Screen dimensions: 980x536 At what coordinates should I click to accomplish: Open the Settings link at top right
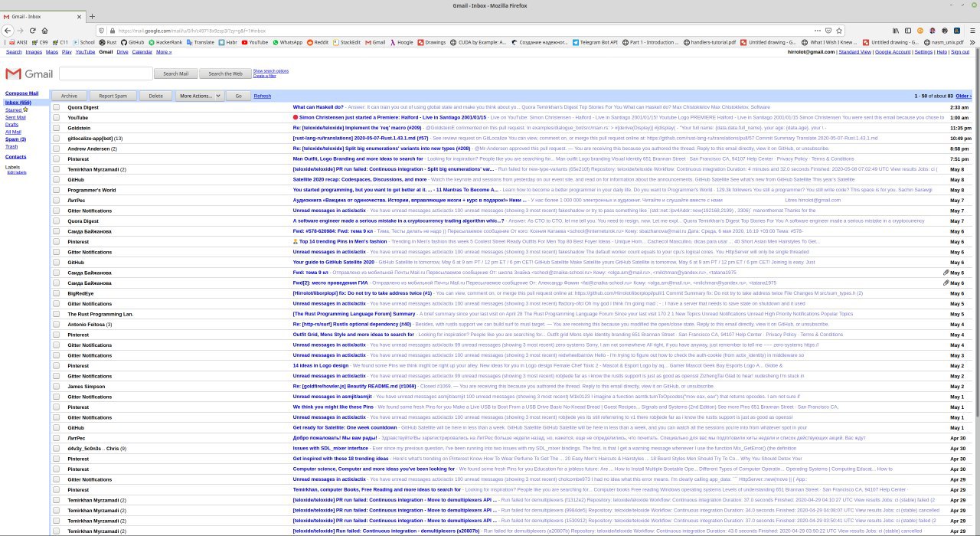(923, 52)
